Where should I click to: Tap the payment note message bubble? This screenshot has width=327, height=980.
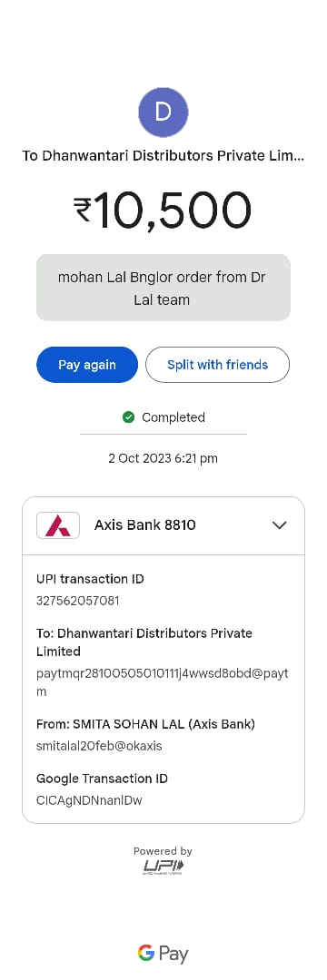163,288
